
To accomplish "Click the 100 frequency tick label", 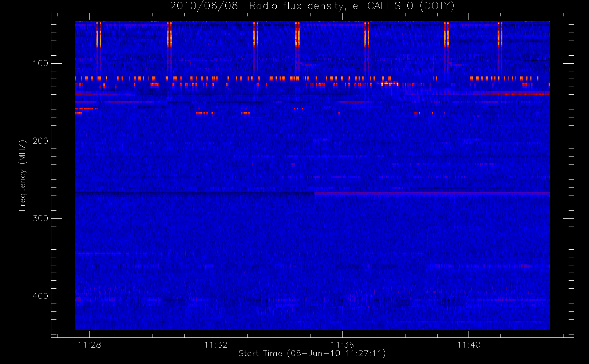I will 40,63.
